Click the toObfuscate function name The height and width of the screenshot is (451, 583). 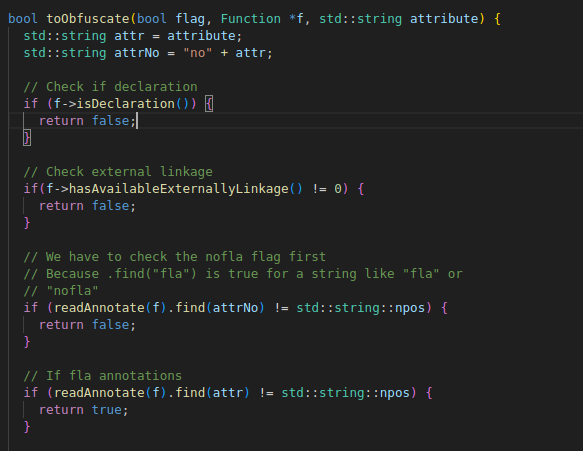pyautogui.click(x=88, y=19)
